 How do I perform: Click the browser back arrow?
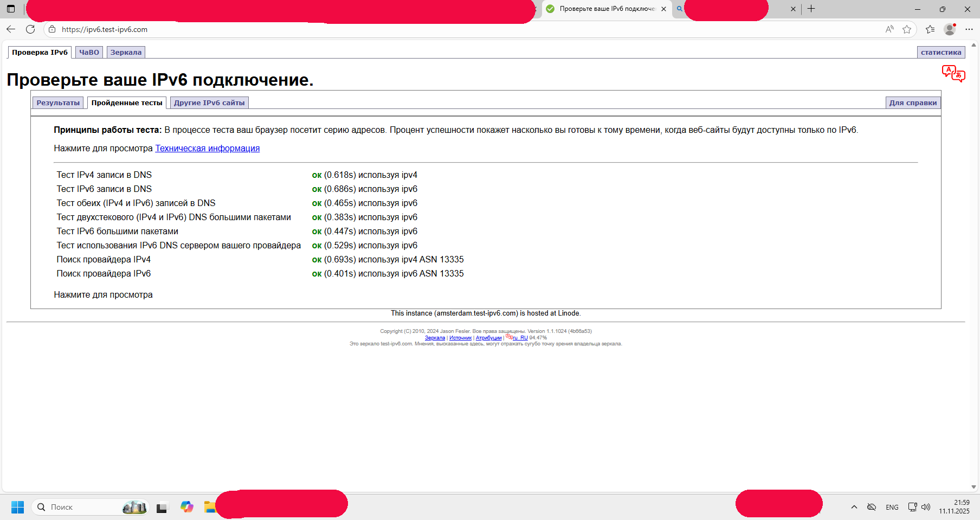coord(11,29)
